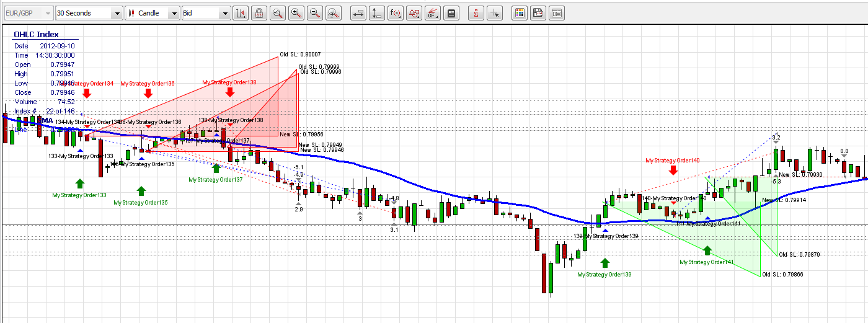The image size is (868, 323).
Task: Select the vertical time marker tool
Action: [376, 12]
